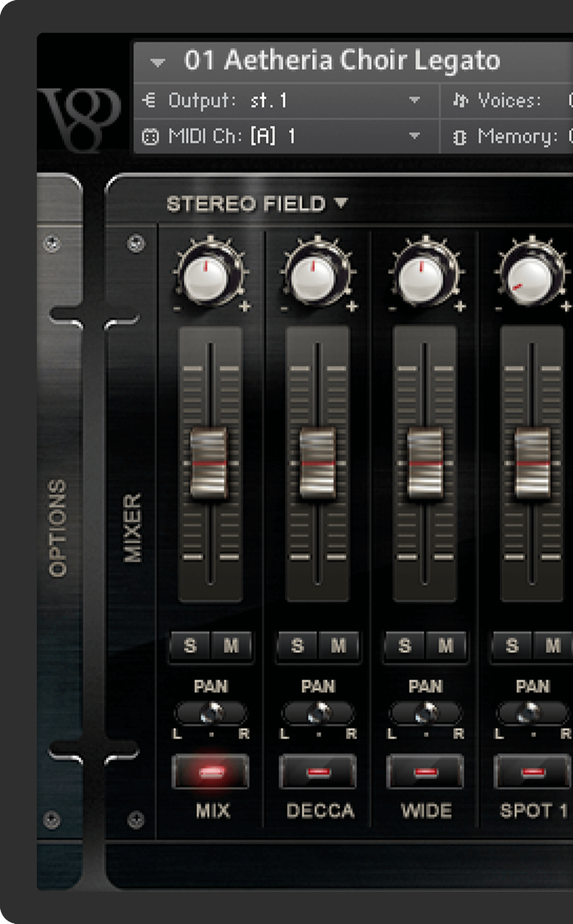Mute the WIDE channel

[445, 646]
